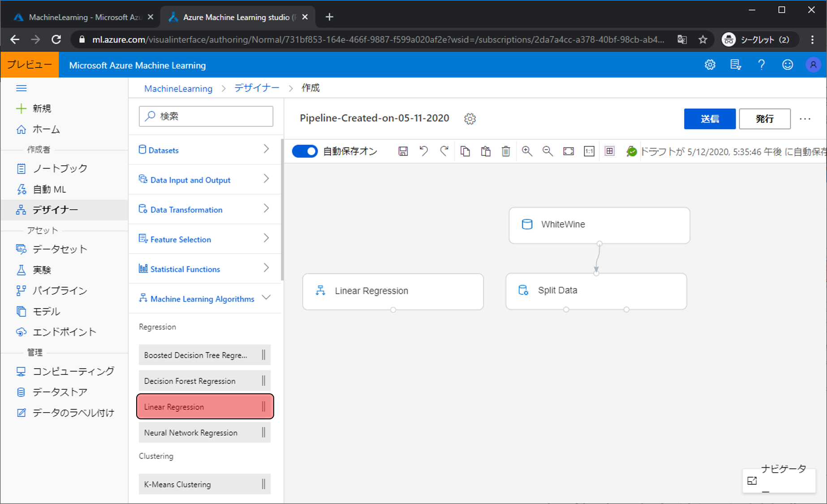Toggle the auto-save switch off
Image resolution: width=827 pixels, height=504 pixels.
305,151
